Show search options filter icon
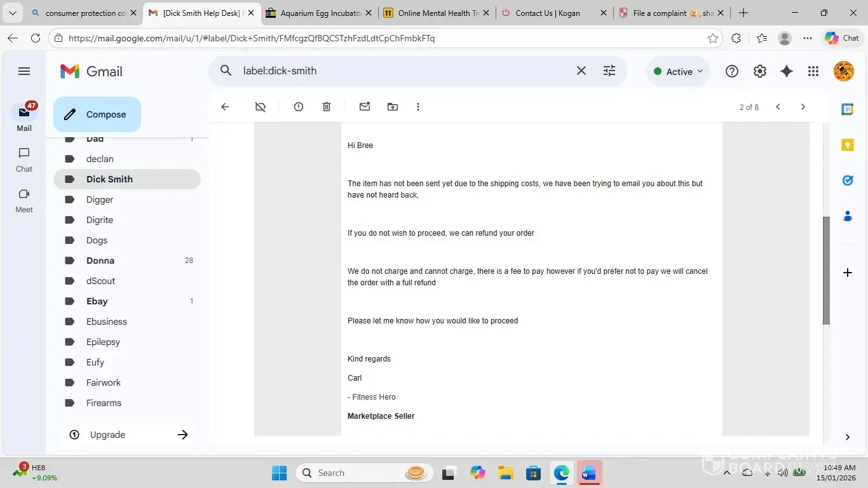This screenshot has width=868, height=488. click(609, 71)
